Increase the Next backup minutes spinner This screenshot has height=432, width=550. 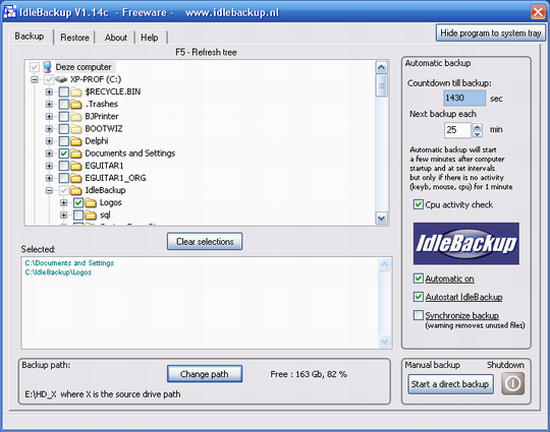[x=477, y=127]
